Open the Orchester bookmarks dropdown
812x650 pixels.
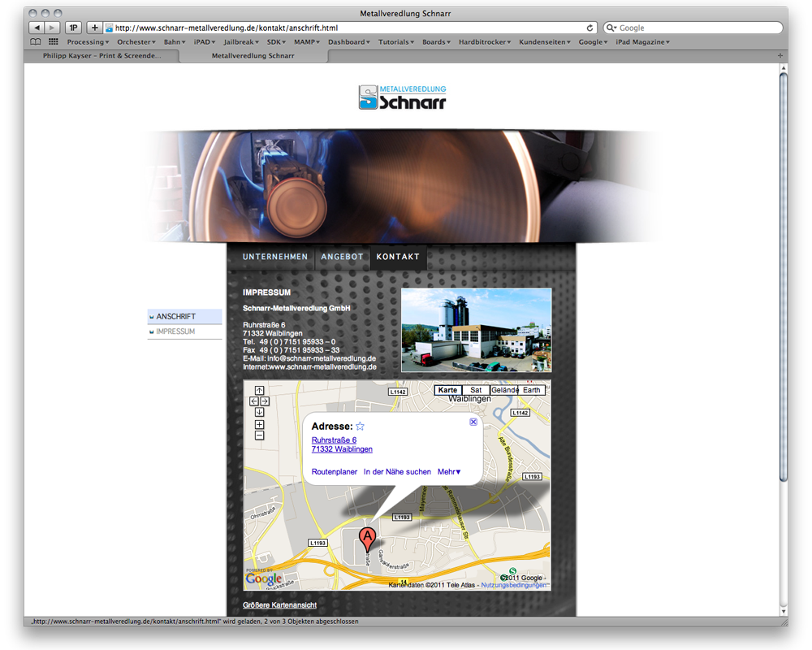click(136, 42)
